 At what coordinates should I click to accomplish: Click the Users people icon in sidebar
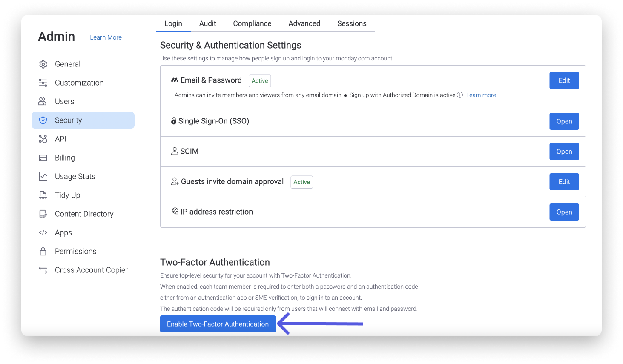[x=43, y=101]
